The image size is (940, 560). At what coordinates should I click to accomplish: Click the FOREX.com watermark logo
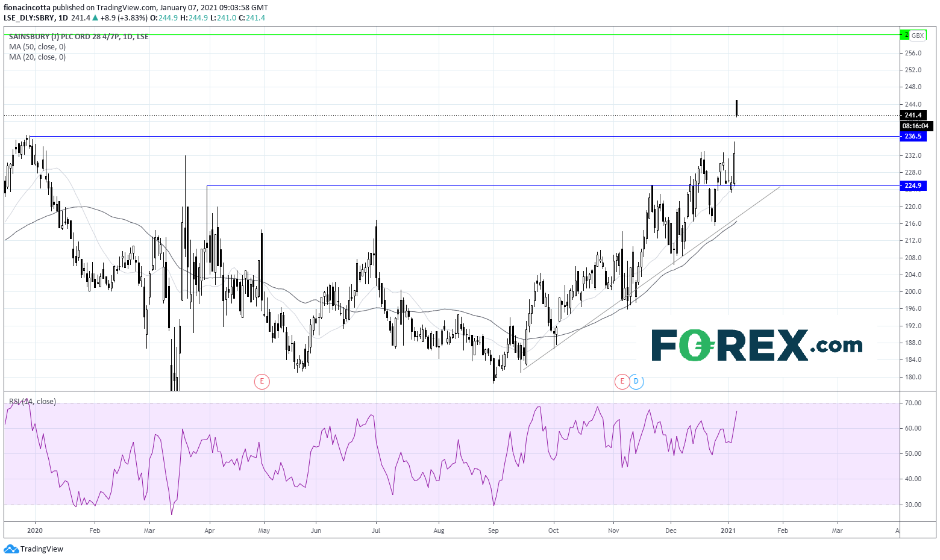756,345
